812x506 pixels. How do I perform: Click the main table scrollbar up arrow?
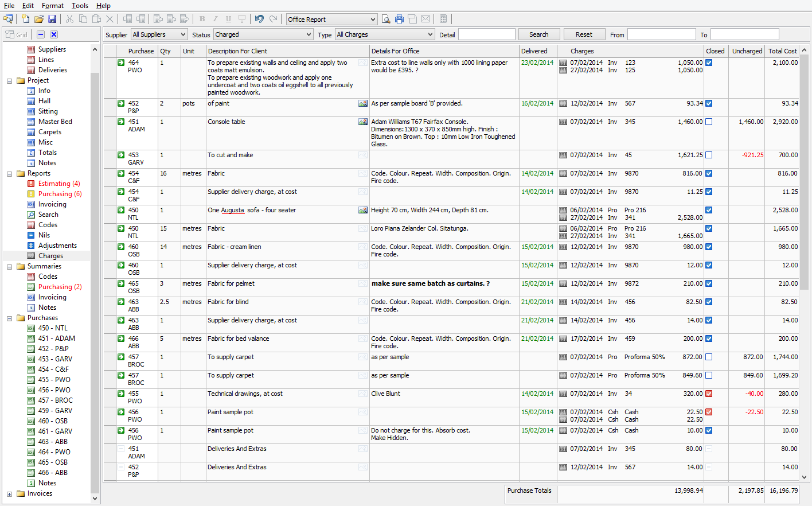coord(804,50)
